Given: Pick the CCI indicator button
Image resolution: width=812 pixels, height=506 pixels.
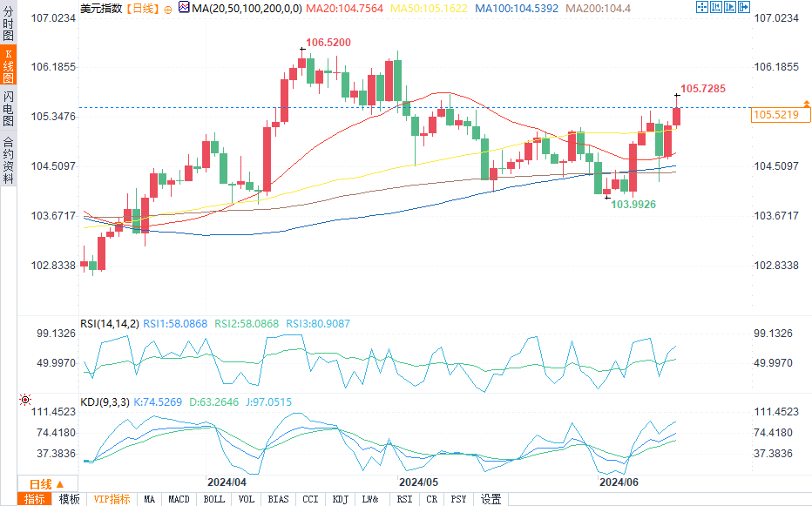Looking at the screenshot, I should tap(310, 499).
